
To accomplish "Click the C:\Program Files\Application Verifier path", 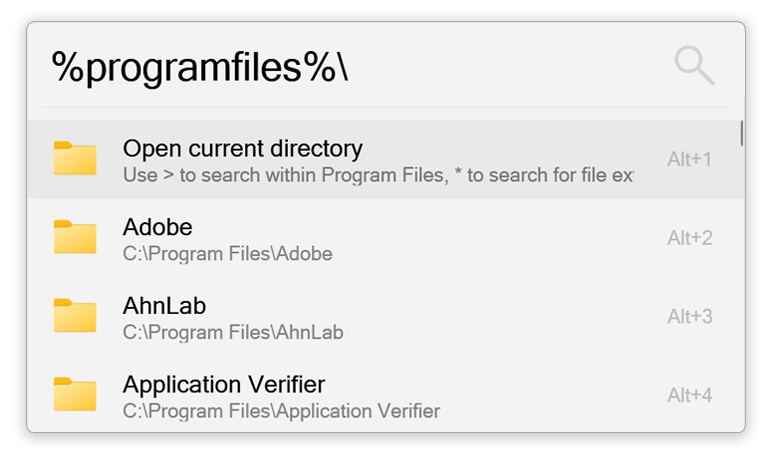I will (281, 410).
